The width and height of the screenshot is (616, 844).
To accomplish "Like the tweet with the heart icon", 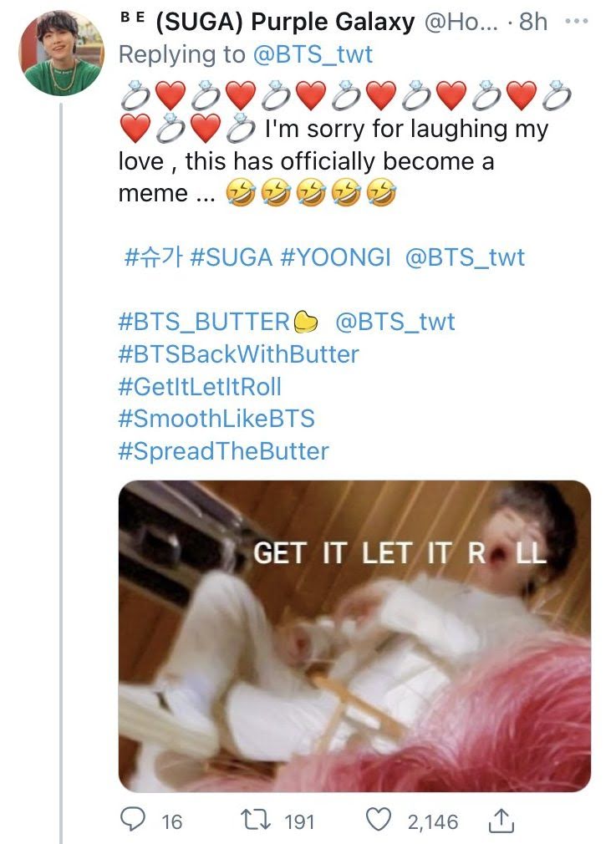I will pos(378,821).
